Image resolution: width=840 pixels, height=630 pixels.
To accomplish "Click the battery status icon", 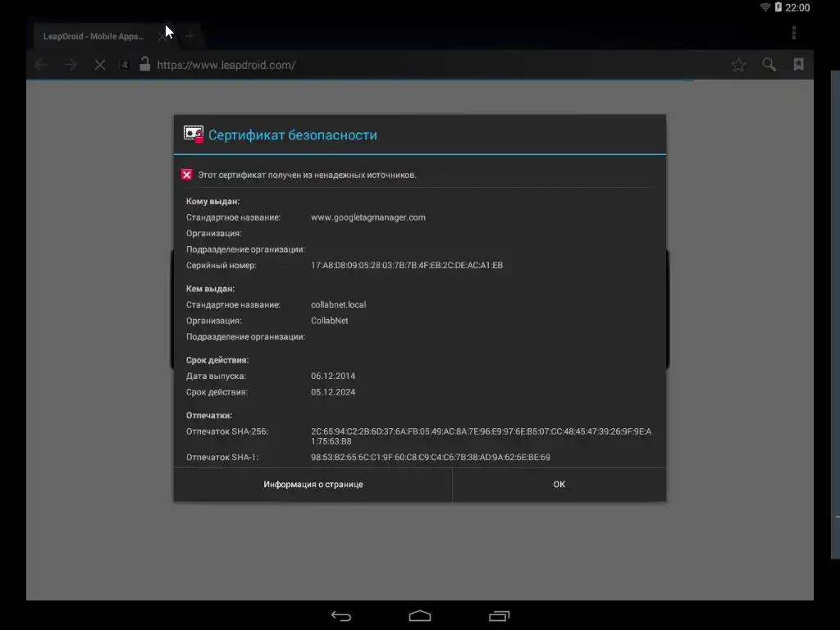I will pyautogui.click(x=778, y=7).
